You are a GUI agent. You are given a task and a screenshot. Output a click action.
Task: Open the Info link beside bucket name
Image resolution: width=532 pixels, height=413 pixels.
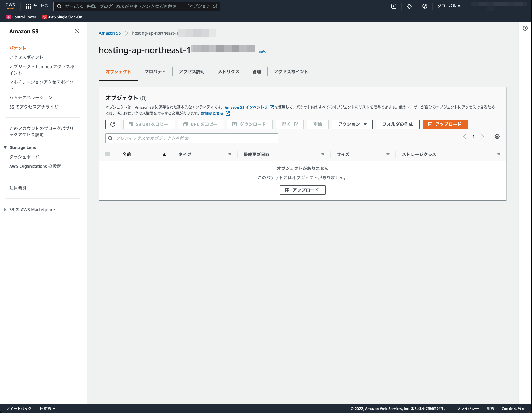(262, 52)
